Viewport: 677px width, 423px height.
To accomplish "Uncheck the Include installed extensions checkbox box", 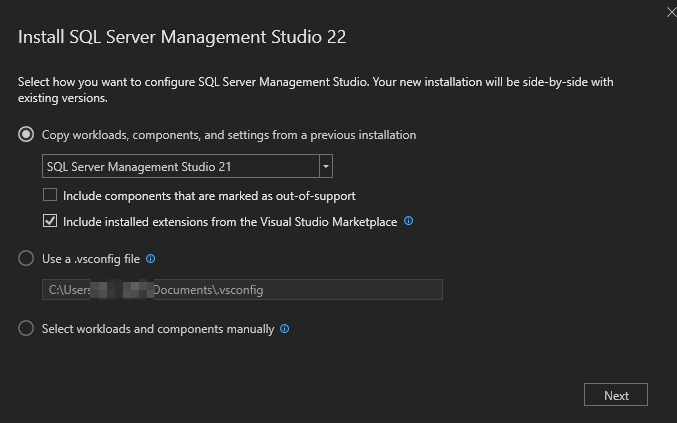I will [x=50, y=221].
